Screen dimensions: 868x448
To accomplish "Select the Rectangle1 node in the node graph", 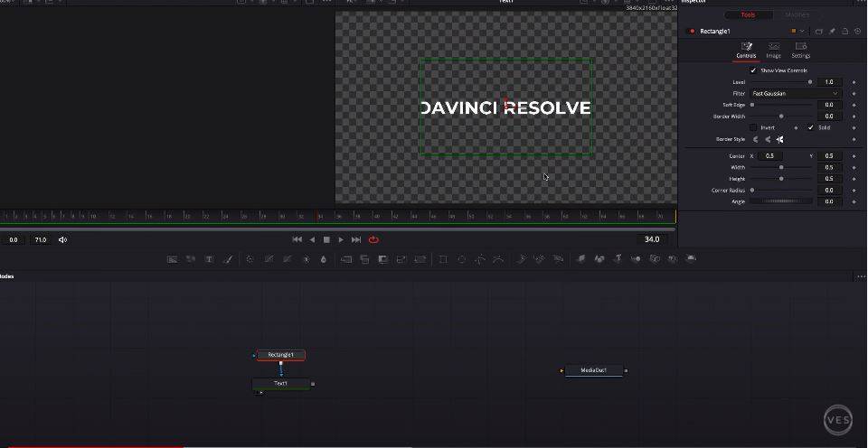I will 280,355.
